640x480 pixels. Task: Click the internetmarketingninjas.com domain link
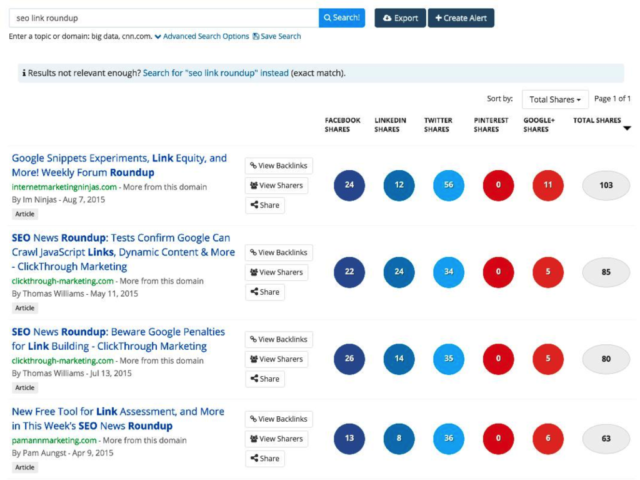65,186
